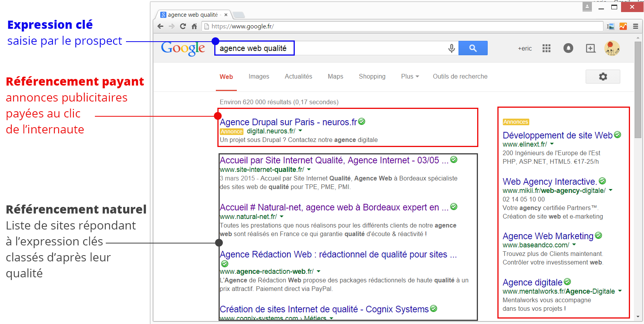Switch to the Images tab
Screen dimensions: 644x324
coord(259,77)
